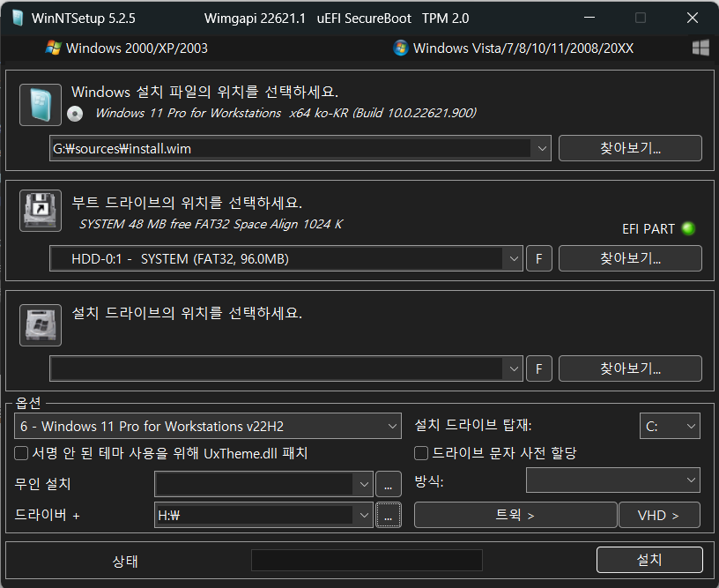Open the Windows 11 edition selection dropdown
Screen dimensions: 719x588
pyautogui.click(x=208, y=426)
